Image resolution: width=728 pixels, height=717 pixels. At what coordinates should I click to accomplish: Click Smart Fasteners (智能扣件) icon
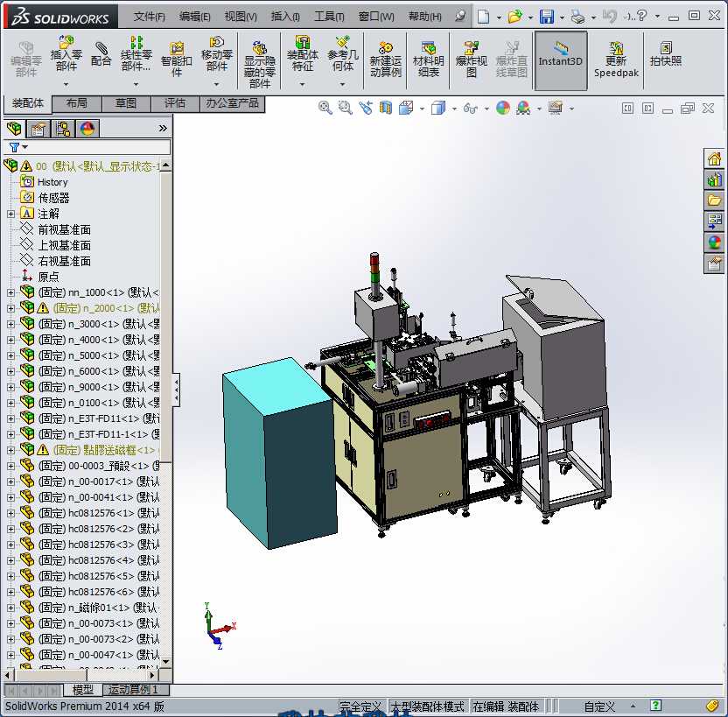click(177, 59)
